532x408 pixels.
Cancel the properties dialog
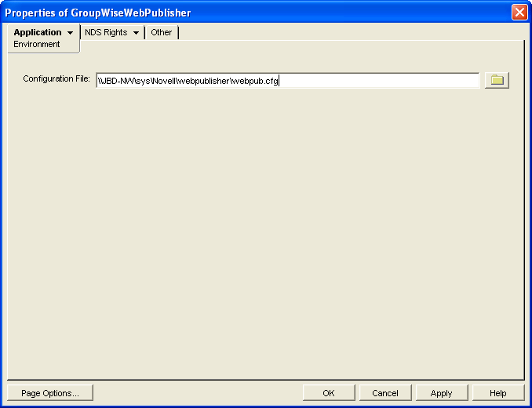click(385, 393)
